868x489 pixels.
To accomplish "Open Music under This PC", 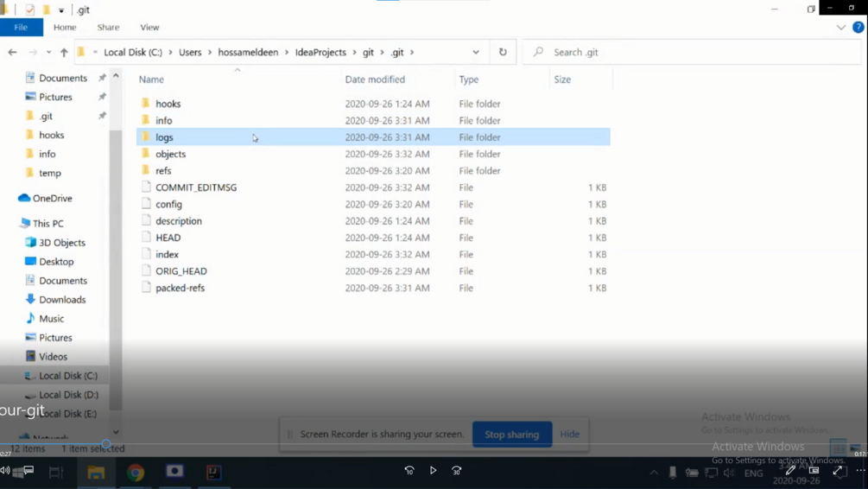I will tap(52, 319).
